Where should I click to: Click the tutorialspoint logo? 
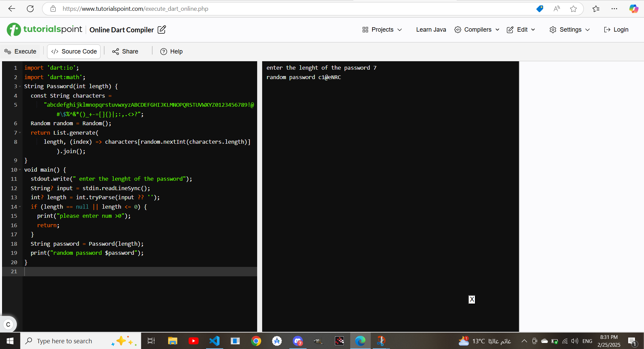point(44,30)
